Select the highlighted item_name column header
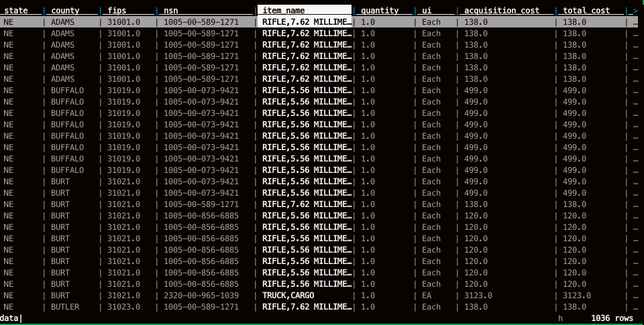644x325 pixels. 305,10
